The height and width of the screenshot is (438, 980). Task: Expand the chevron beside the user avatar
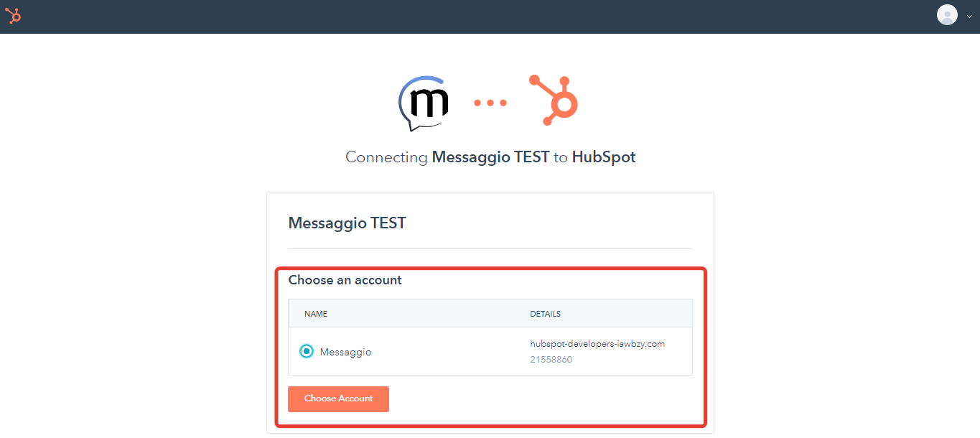coord(969,17)
